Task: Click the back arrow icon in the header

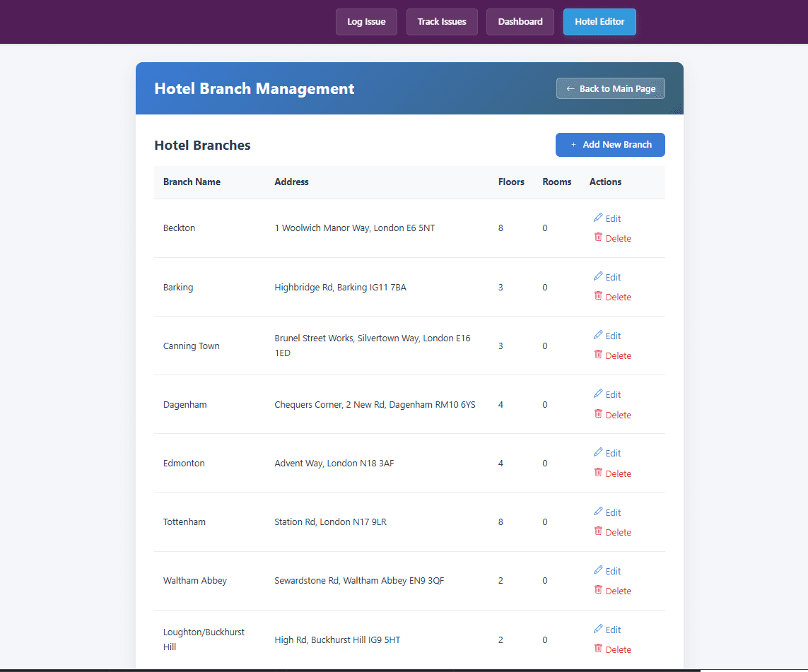Action: (570, 88)
